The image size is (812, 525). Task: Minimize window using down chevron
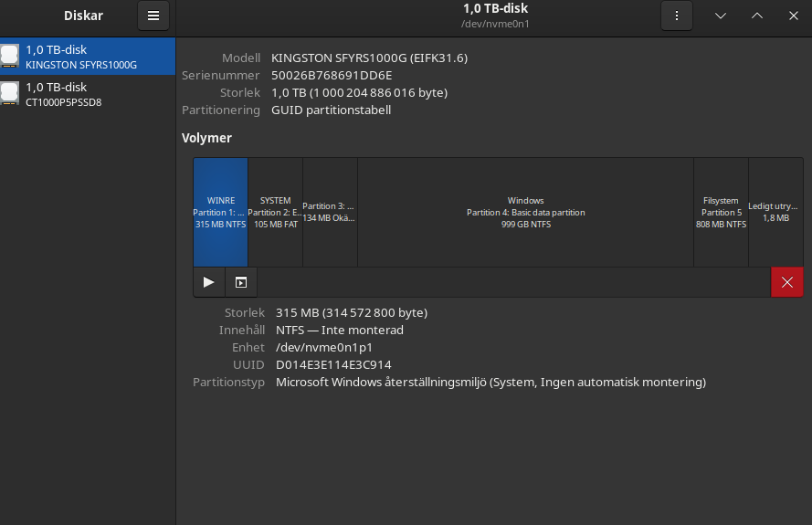[721, 16]
